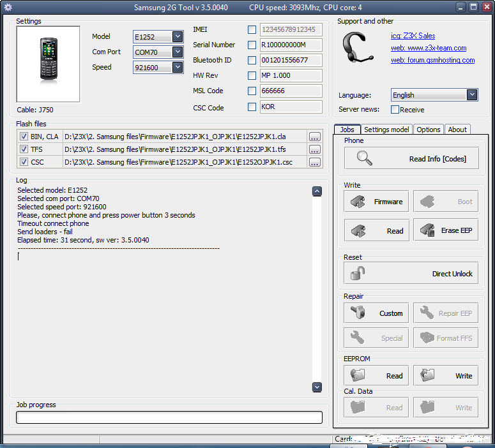Click the E1252OJPJK1.csc file path
Screen dimensions: 495x448
178,162
